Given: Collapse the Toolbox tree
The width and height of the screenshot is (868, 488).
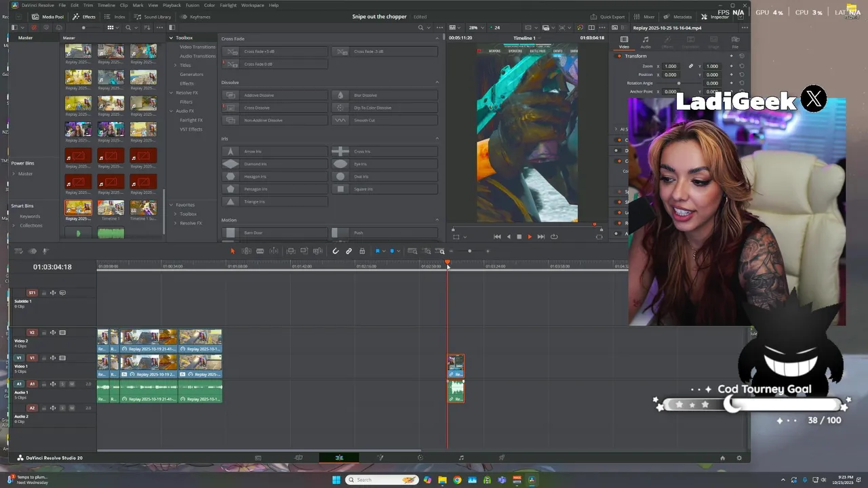Looking at the screenshot, I should pyautogui.click(x=171, y=38).
